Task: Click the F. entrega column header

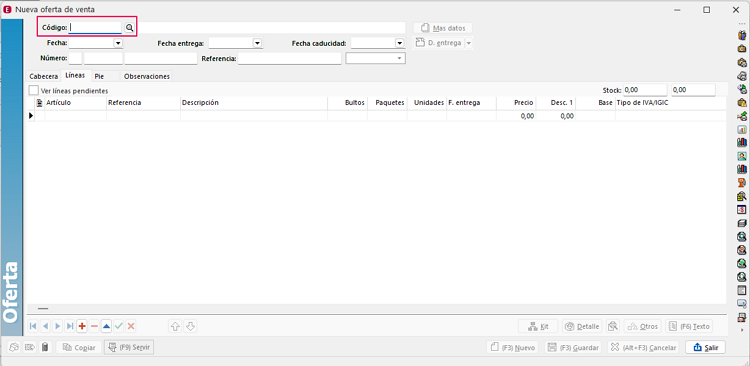Action: (472, 103)
